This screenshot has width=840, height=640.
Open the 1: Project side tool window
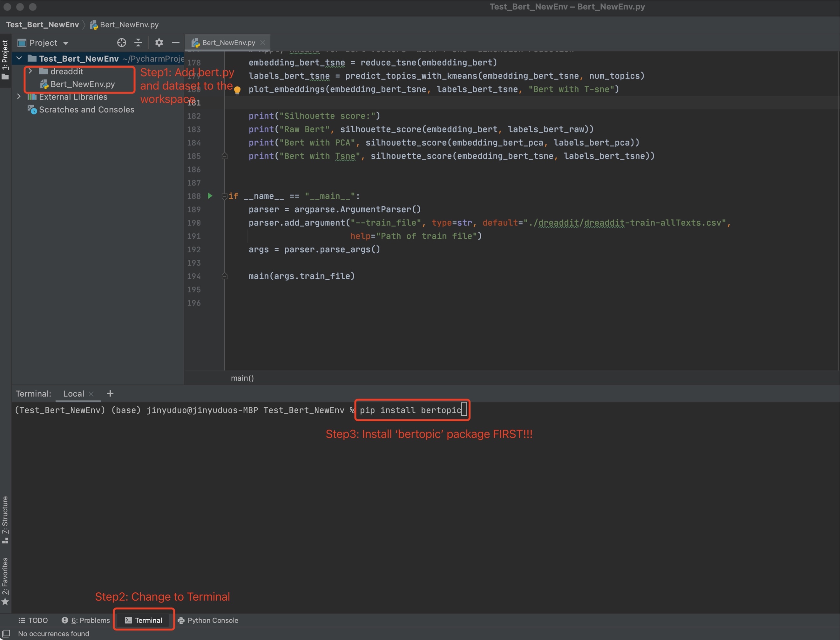tap(5, 60)
